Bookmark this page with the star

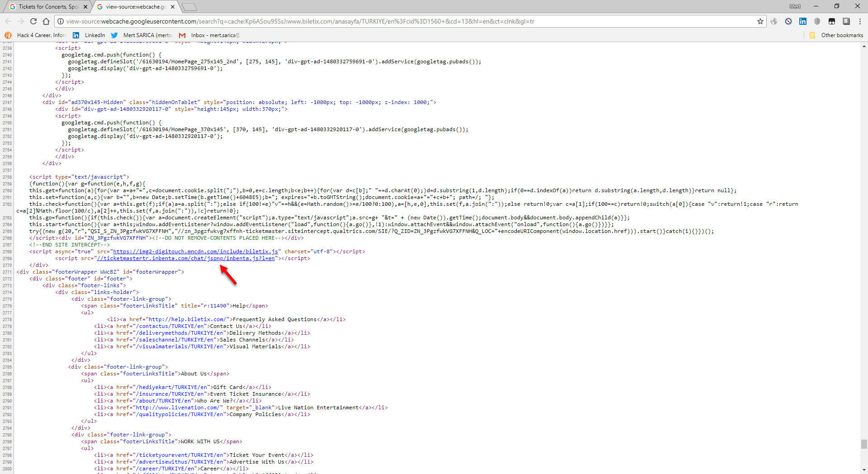tap(760, 21)
